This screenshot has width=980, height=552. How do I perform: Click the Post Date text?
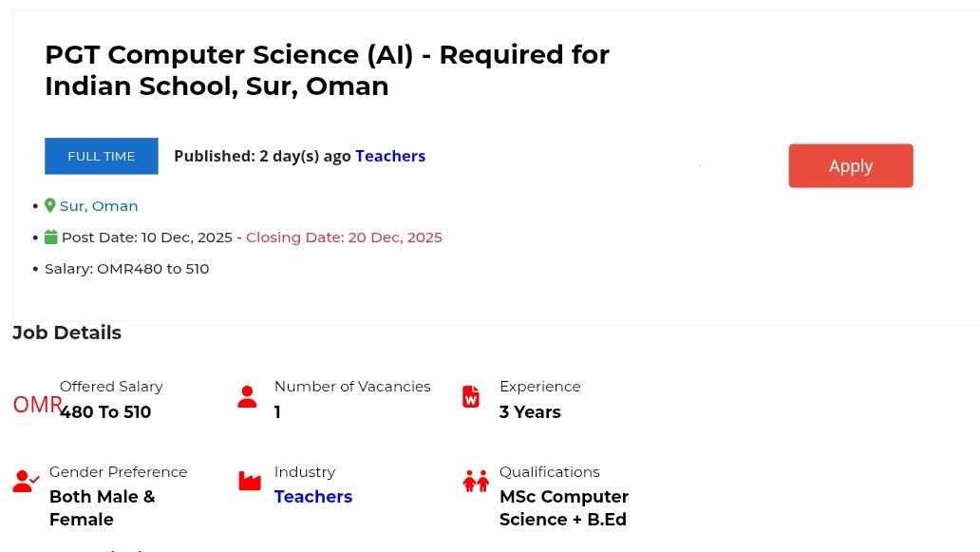146,238
